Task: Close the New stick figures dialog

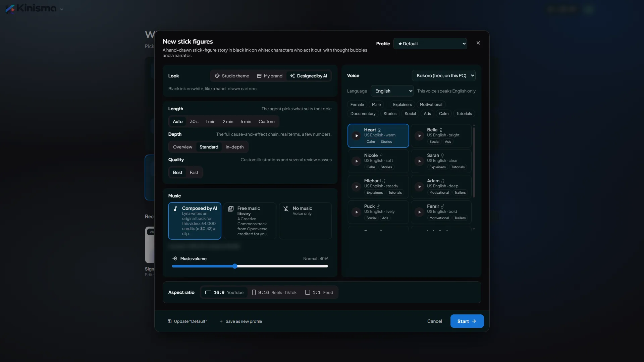Action: click(478, 43)
